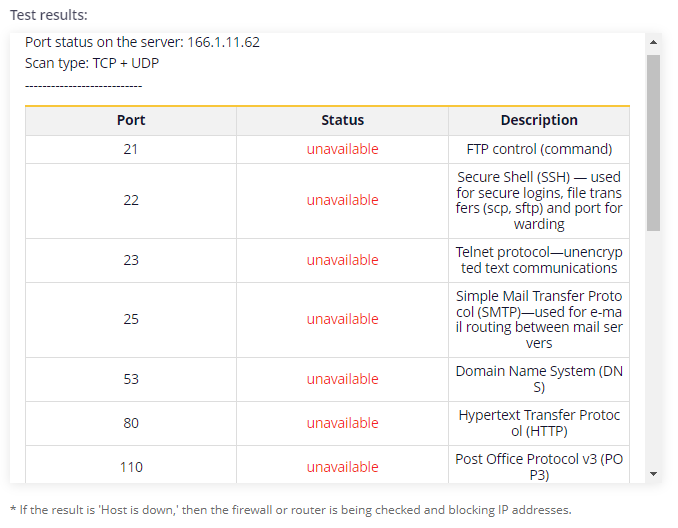Click the FTP control (command) description
This screenshot has width=678, height=528.
539,149
